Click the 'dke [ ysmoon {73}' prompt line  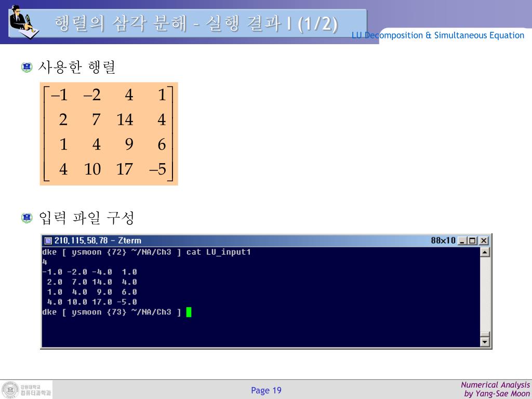[112, 312]
